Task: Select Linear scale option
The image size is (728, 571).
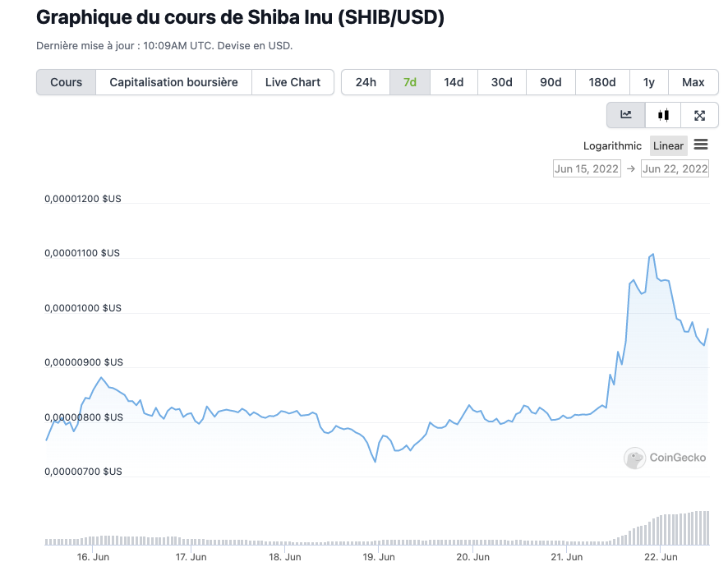Action: (668, 145)
